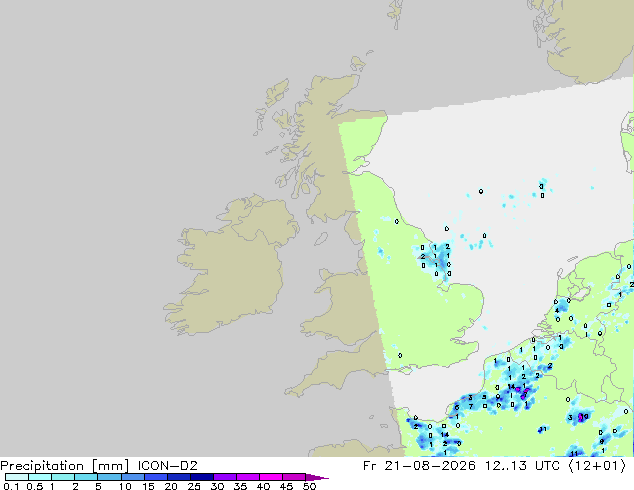Click on Ireland on the map
Image resolution: width=634 pixels, height=490 pixels.
click(230, 267)
